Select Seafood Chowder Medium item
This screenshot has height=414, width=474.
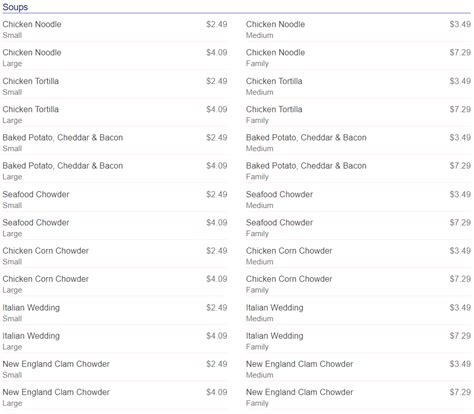tap(358, 200)
